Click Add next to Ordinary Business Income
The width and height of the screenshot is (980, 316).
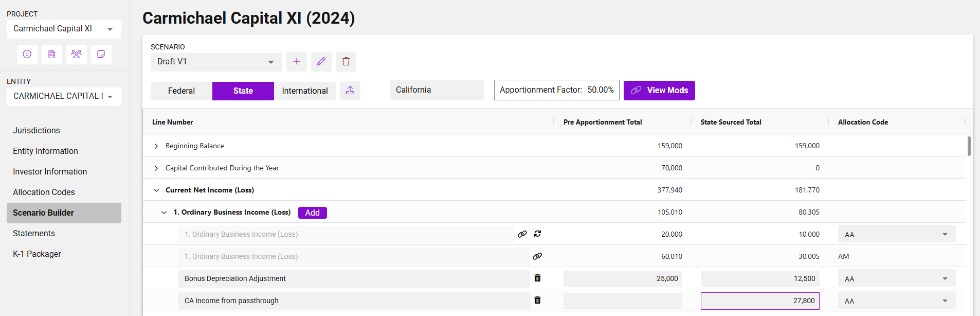pyautogui.click(x=312, y=213)
